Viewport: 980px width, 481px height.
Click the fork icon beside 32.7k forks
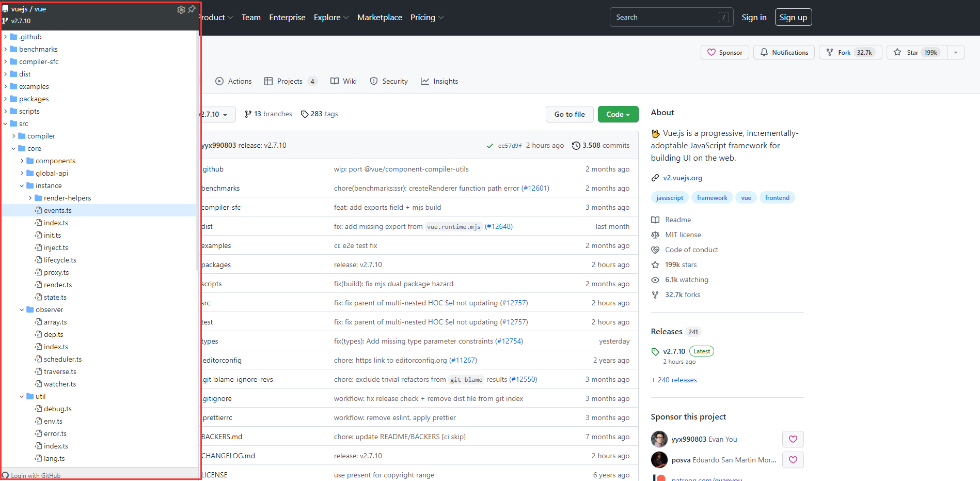655,294
